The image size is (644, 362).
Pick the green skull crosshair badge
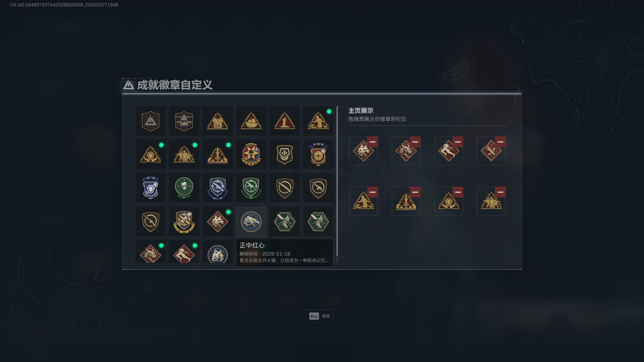click(x=184, y=188)
